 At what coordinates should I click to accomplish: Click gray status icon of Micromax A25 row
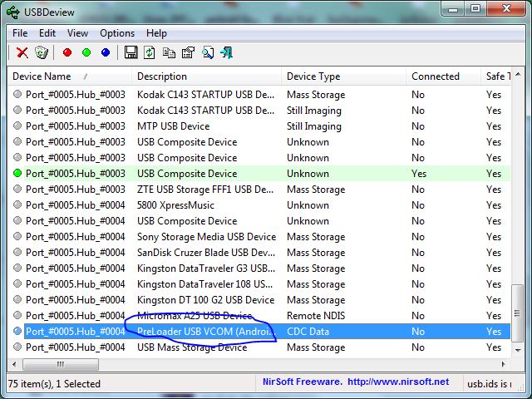pyautogui.click(x=17, y=316)
